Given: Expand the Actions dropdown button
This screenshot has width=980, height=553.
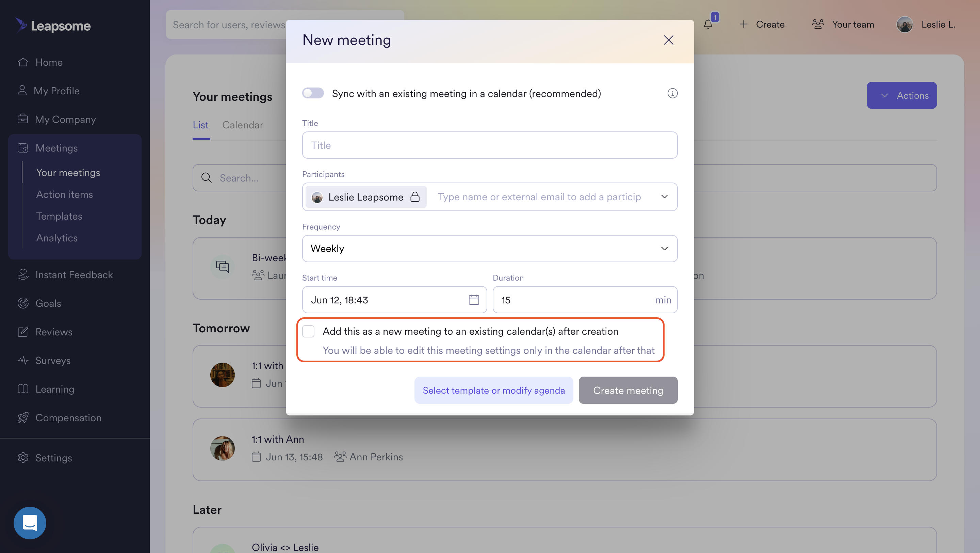Looking at the screenshot, I should [x=901, y=95].
